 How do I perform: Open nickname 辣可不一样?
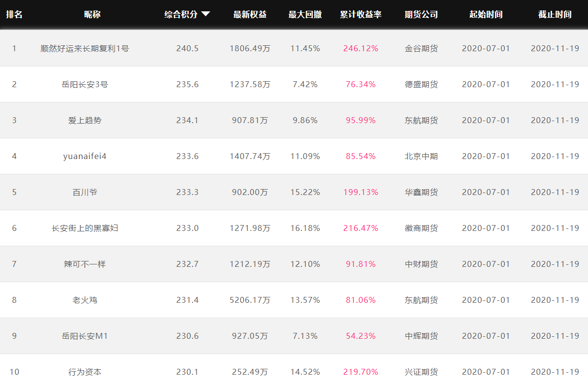[x=85, y=264]
